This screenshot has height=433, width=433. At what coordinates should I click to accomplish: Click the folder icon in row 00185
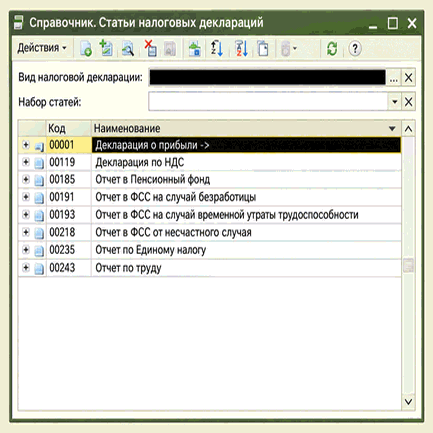[x=39, y=180]
